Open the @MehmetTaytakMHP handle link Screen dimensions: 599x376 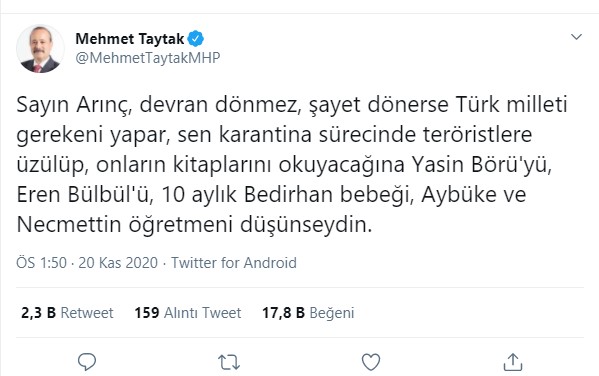click(148, 58)
